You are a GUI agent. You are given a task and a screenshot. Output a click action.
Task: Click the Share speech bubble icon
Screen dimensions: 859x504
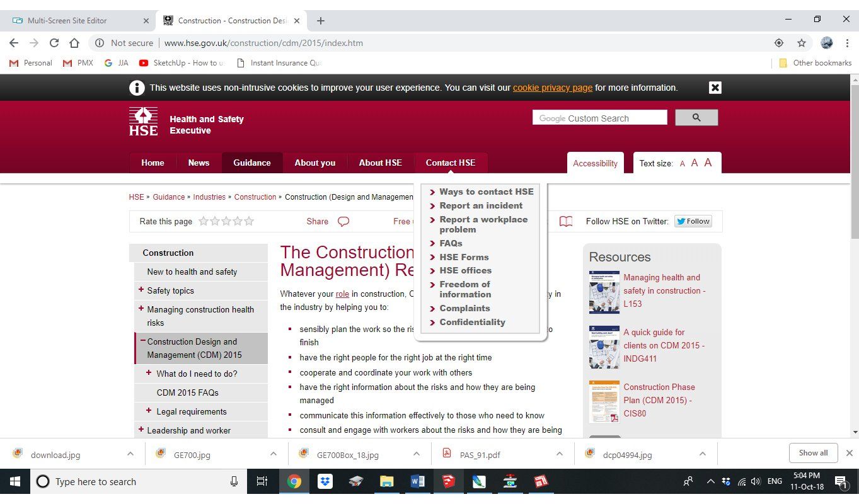[x=343, y=221]
